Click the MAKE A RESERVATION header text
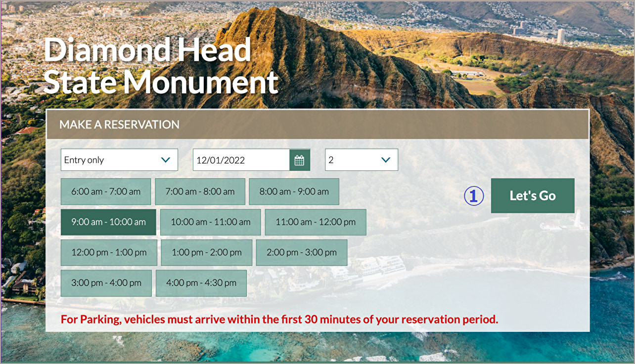The image size is (635, 364). 119,124
